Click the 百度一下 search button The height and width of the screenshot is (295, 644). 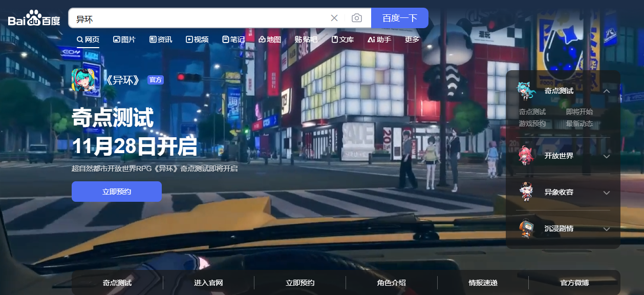pyautogui.click(x=400, y=18)
